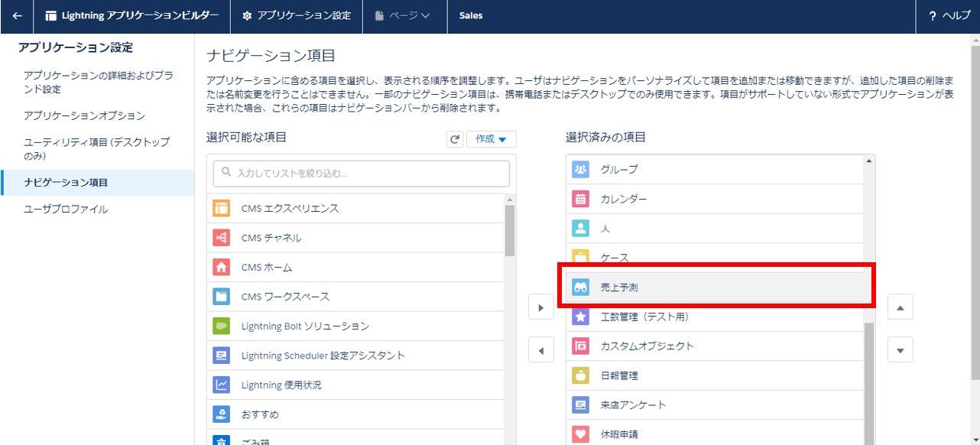980x445 pixels.
Task: Click the right arrow to add item
Action: pyautogui.click(x=541, y=308)
